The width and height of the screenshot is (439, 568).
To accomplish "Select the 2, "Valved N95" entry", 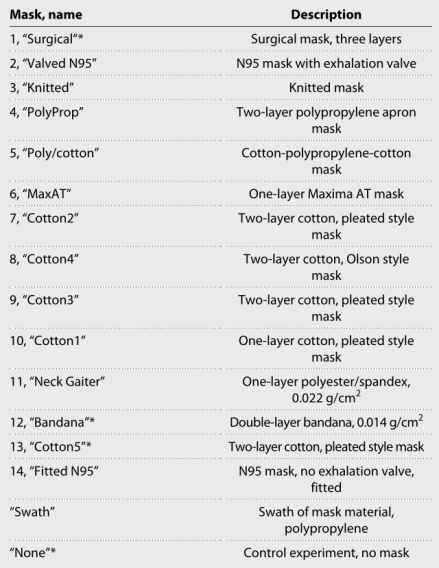I will tap(53, 63).
